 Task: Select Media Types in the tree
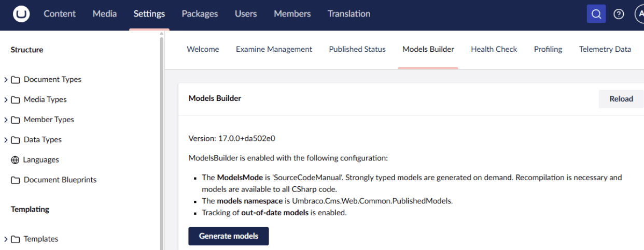tap(45, 100)
